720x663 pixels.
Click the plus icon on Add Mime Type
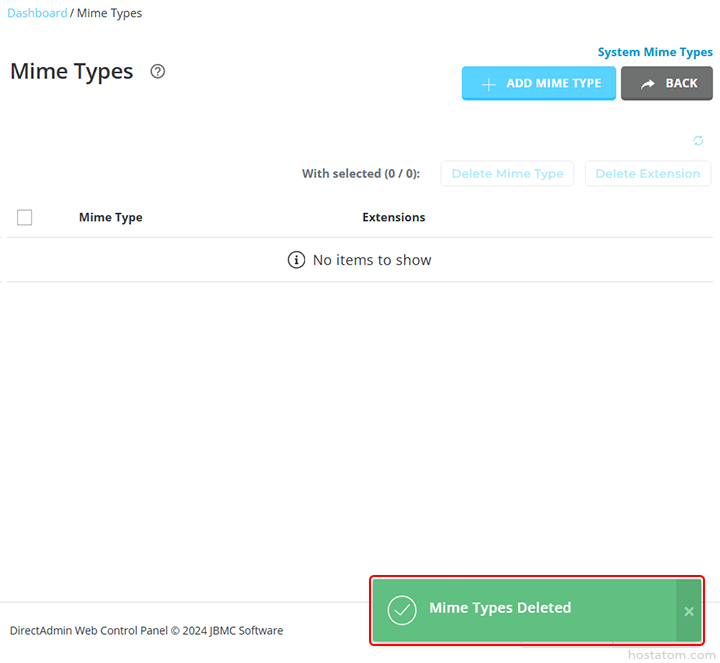488,84
